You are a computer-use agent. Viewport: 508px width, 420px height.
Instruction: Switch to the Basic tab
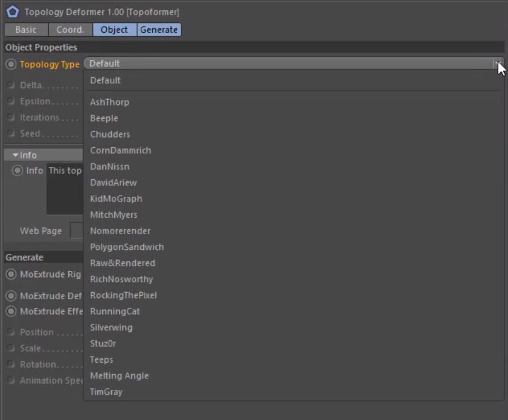pyautogui.click(x=25, y=29)
